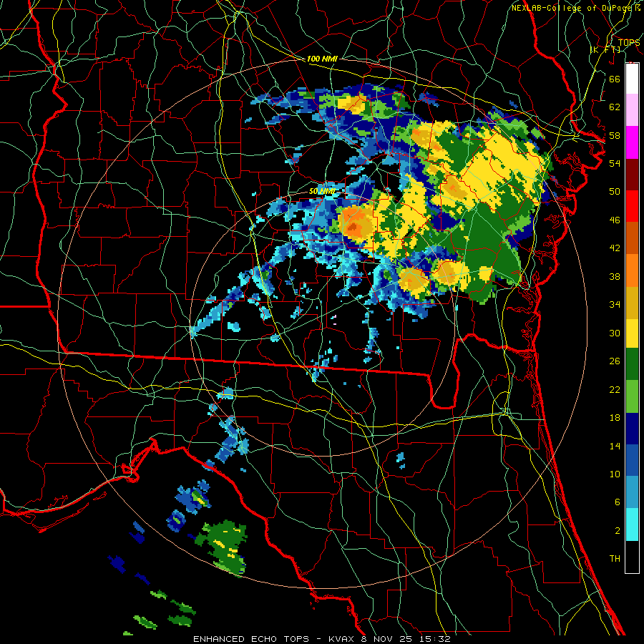Screen dimensions: 644x644
Task: Click the 50 NMI range ring label
Action: coord(322,191)
